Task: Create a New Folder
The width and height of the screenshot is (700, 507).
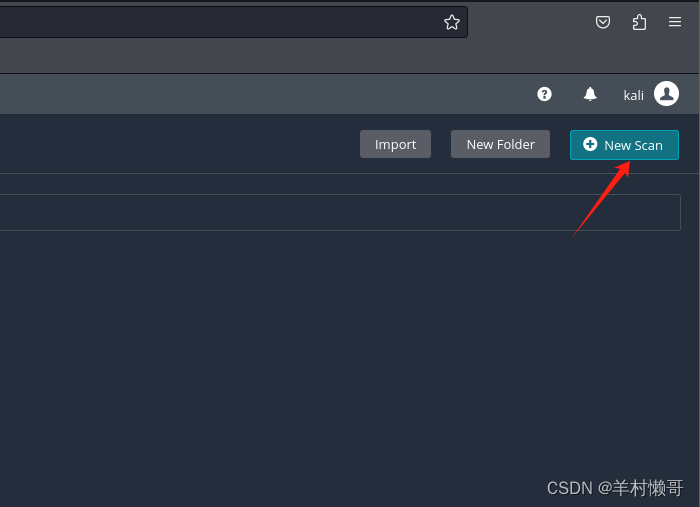Action: click(x=500, y=144)
